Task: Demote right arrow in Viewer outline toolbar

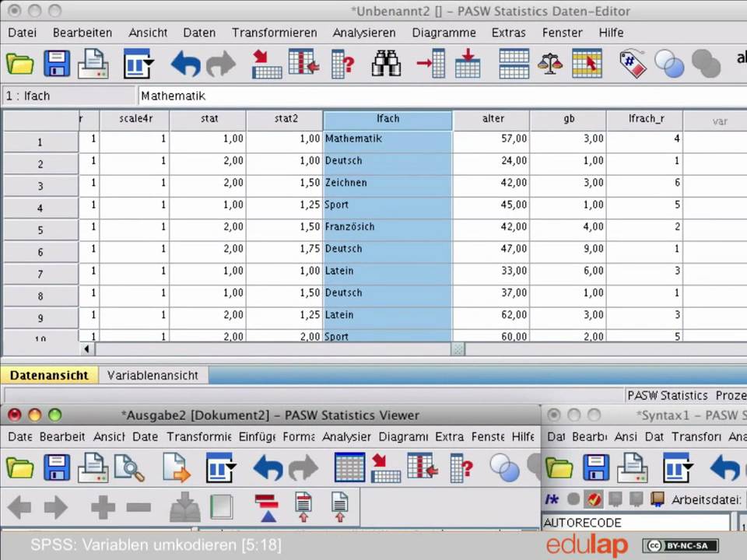Action: point(55,507)
